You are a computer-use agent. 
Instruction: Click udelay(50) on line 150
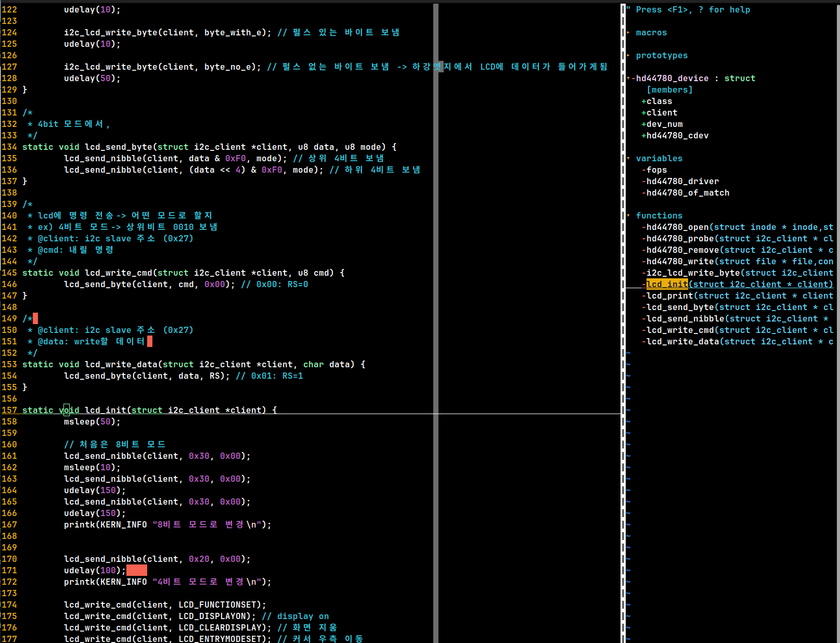92,78
